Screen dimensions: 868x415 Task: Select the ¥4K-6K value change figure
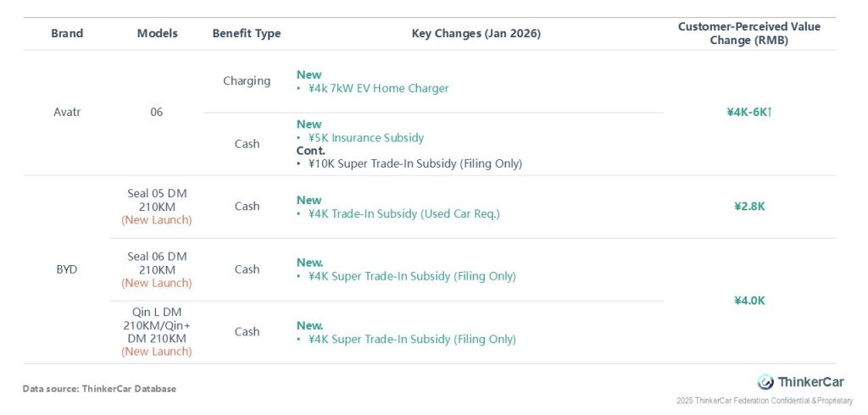click(x=748, y=112)
